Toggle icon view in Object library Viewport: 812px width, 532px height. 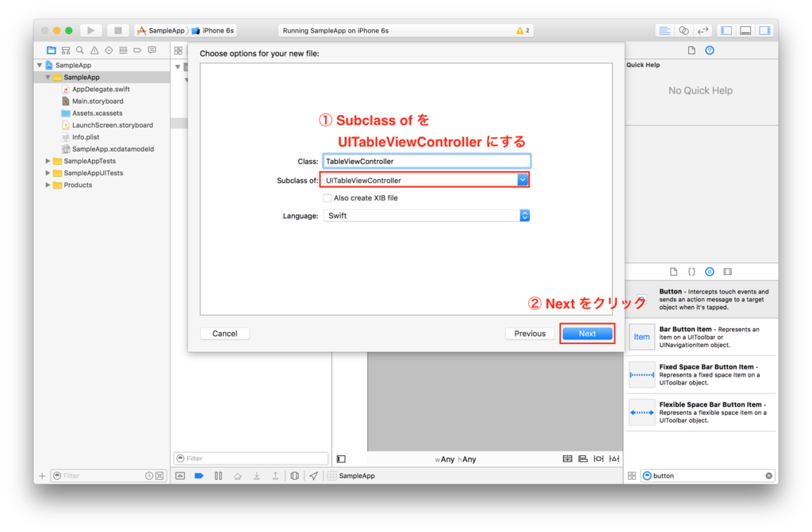[632, 476]
